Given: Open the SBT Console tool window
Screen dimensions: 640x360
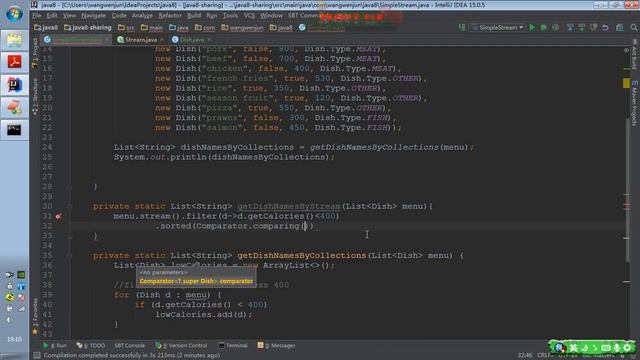Looking at the screenshot, I should 129,345.
